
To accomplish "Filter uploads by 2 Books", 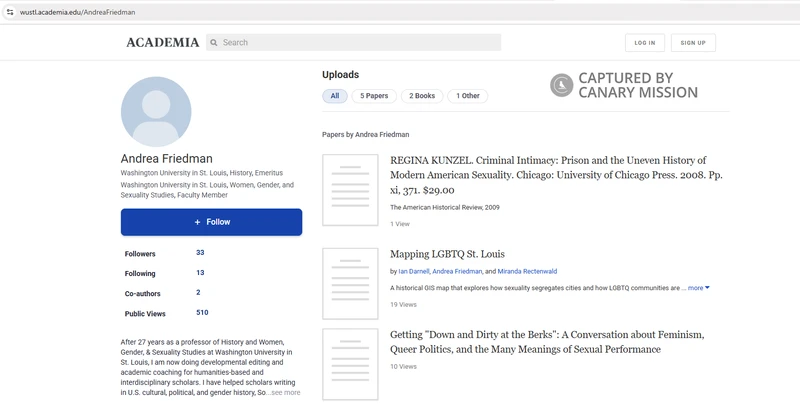I will point(422,96).
